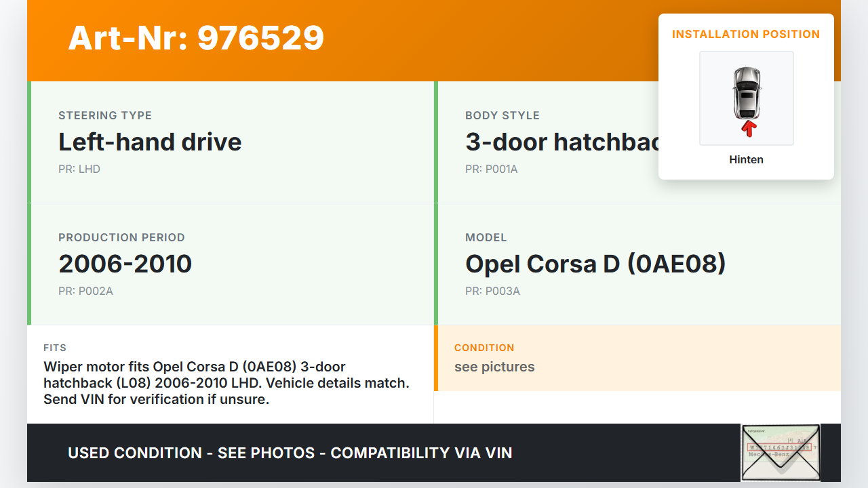The height and width of the screenshot is (488, 868).
Task: Select the 'Left-hand drive' value
Action: (x=150, y=142)
